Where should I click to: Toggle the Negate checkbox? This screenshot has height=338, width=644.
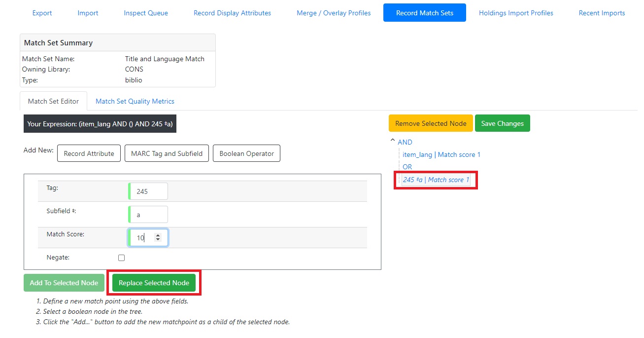(121, 258)
